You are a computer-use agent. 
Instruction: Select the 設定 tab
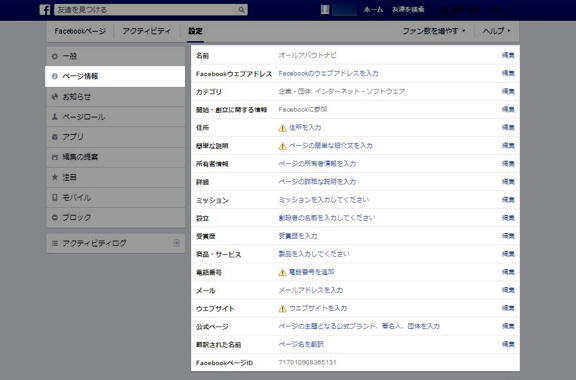pos(195,31)
